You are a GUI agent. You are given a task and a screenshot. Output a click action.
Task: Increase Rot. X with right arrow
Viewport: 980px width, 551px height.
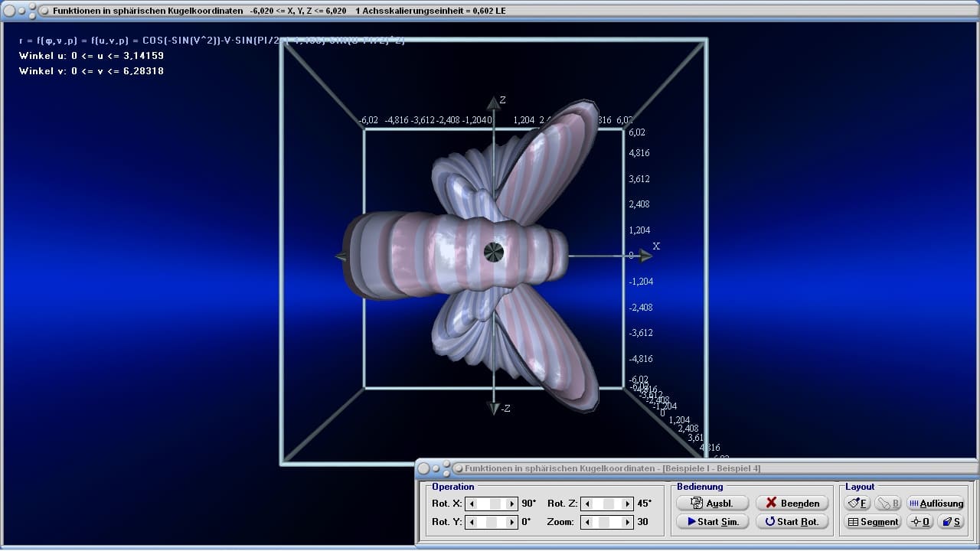click(512, 504)
